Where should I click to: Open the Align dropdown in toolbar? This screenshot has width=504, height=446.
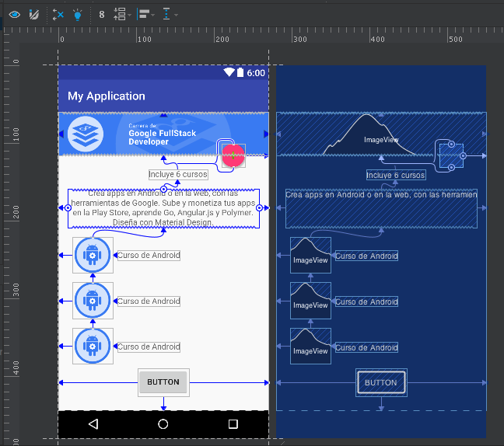(145, 14)
